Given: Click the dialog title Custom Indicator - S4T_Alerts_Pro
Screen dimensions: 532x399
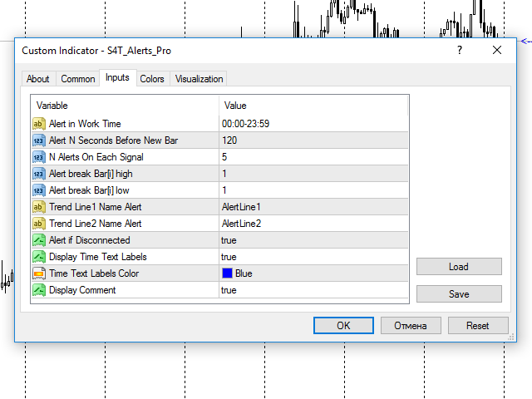Looking at the screenshot, I should coord(96,51).
